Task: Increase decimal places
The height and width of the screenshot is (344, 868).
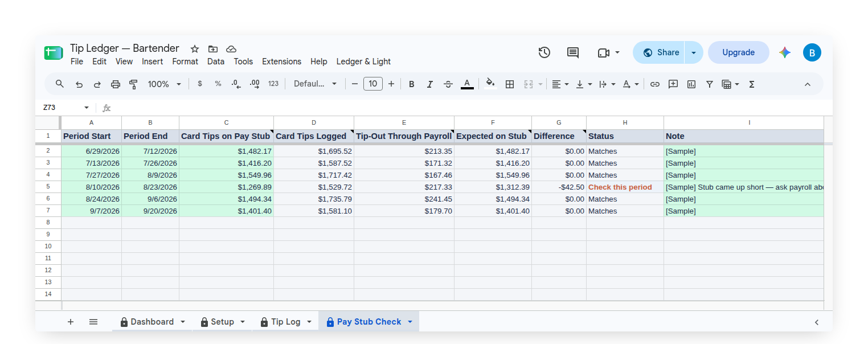Action: [x=255, y=84]
